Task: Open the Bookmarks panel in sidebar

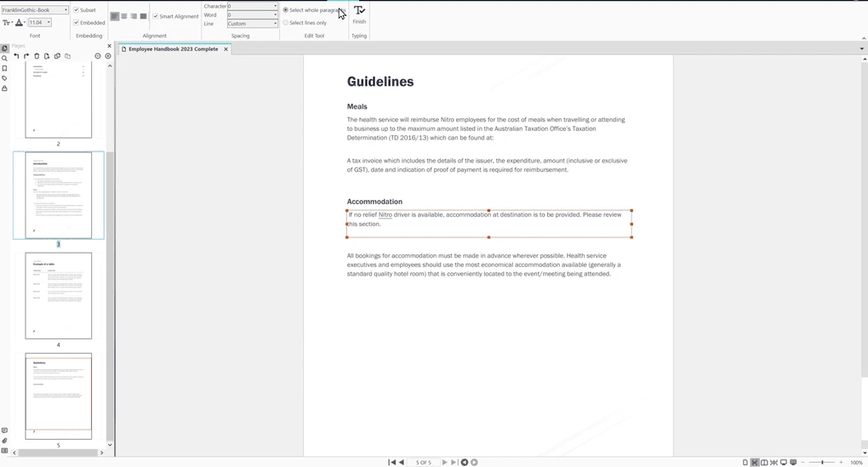Action: tap(4, 69)
